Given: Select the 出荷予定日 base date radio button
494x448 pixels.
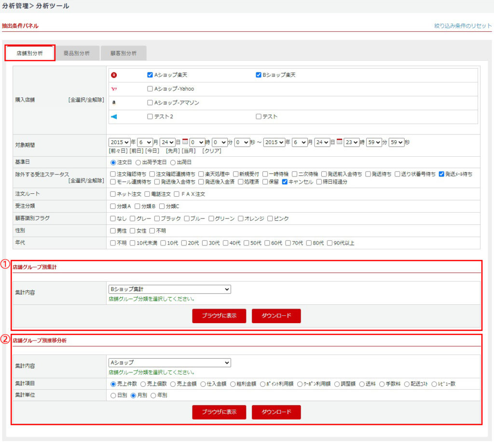Looking at the screenshot, I should (x=138, y=163).
